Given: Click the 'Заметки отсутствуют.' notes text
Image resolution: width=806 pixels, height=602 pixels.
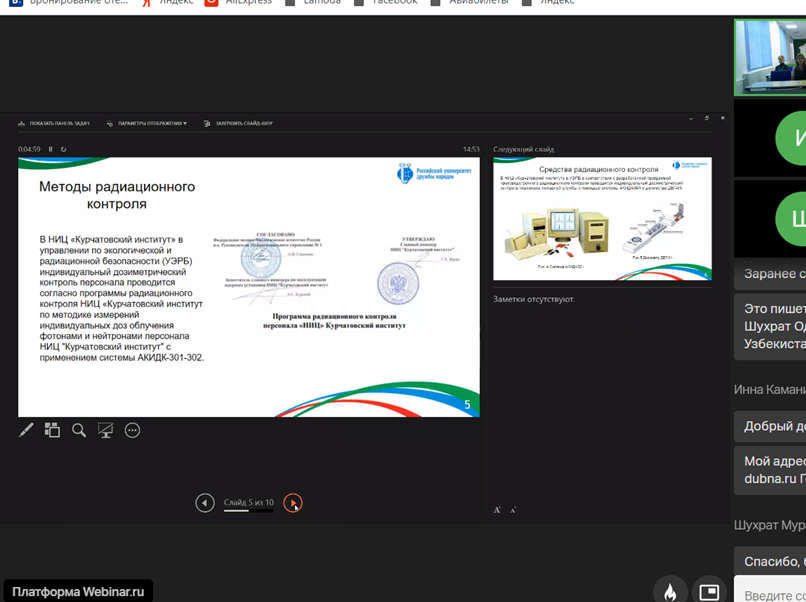Looking at the screenshot, I should [534, 299].
